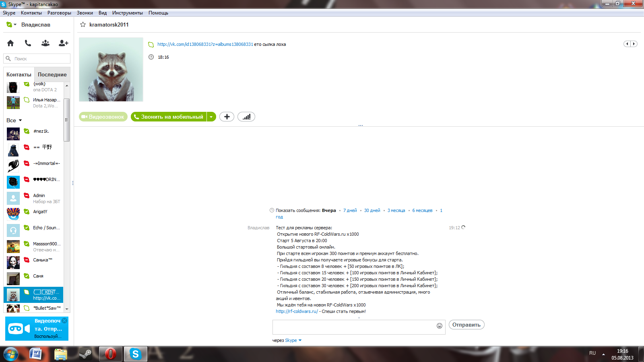This screenshot has height=362, width=644.
Task: Click Звонить на мобильный button
Action: pyautogui.click(x=169, y=117)
